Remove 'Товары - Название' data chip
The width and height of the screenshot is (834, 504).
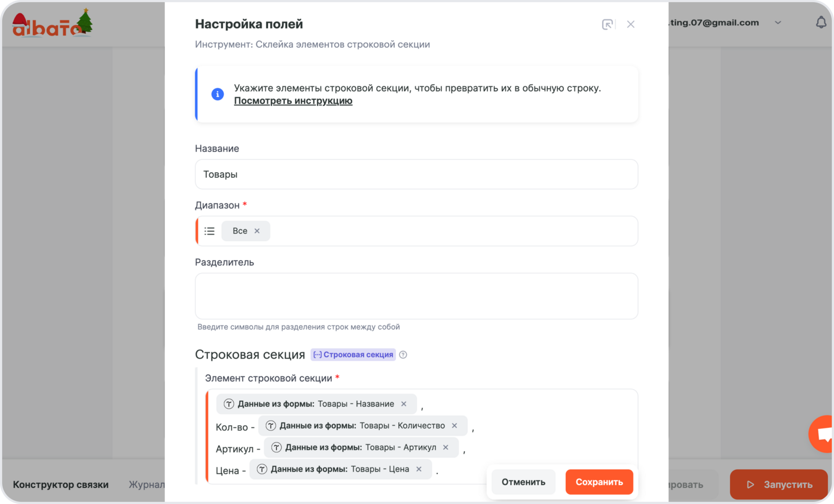(404, 404)
